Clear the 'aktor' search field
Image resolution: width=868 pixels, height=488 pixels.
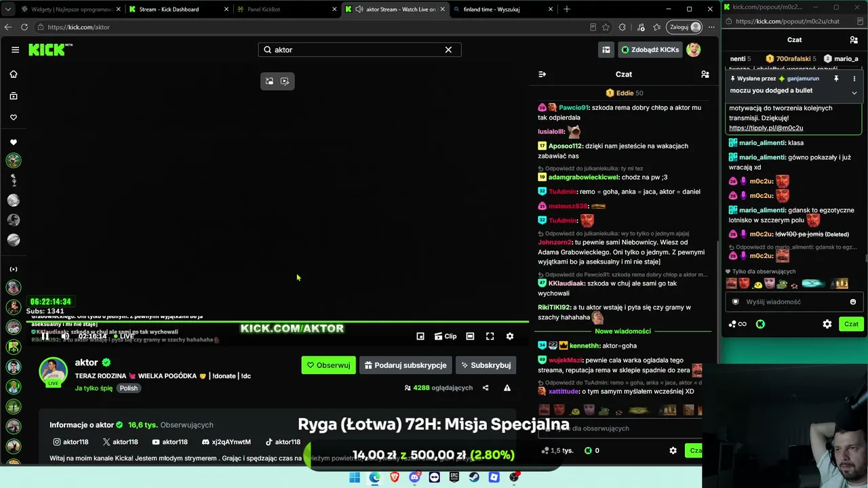448,49
